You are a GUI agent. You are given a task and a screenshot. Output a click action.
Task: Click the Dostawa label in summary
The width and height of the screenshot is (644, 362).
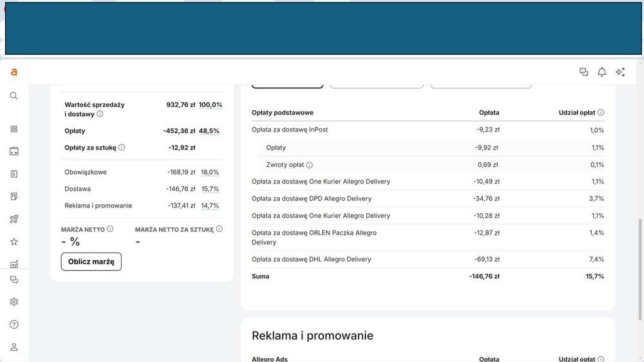(77, 189)
